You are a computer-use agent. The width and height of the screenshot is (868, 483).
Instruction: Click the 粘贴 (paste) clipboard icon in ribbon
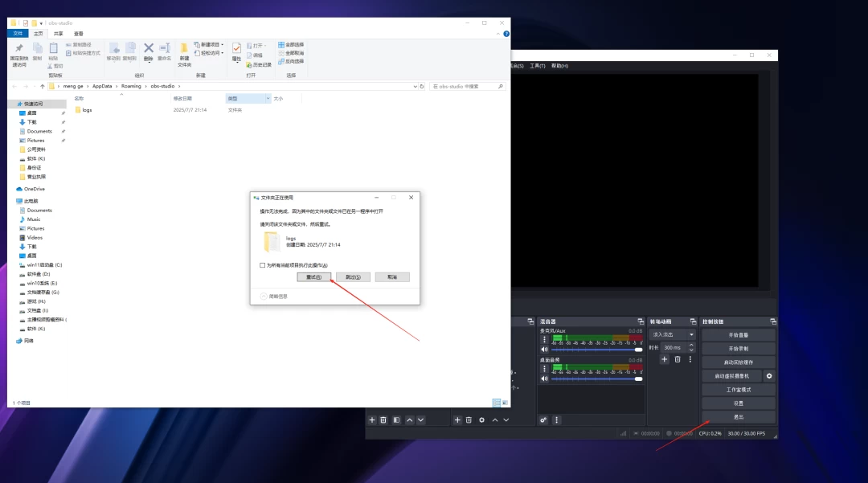53,51
